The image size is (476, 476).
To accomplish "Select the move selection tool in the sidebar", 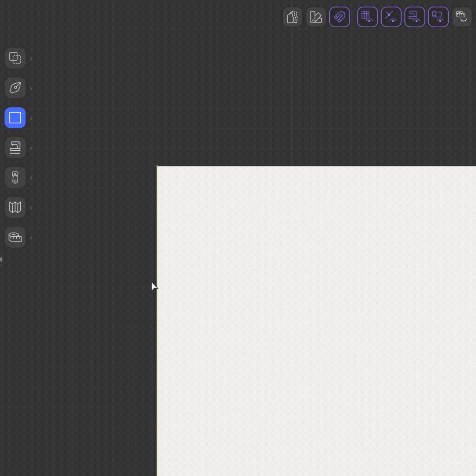I will tap(15, 58).
